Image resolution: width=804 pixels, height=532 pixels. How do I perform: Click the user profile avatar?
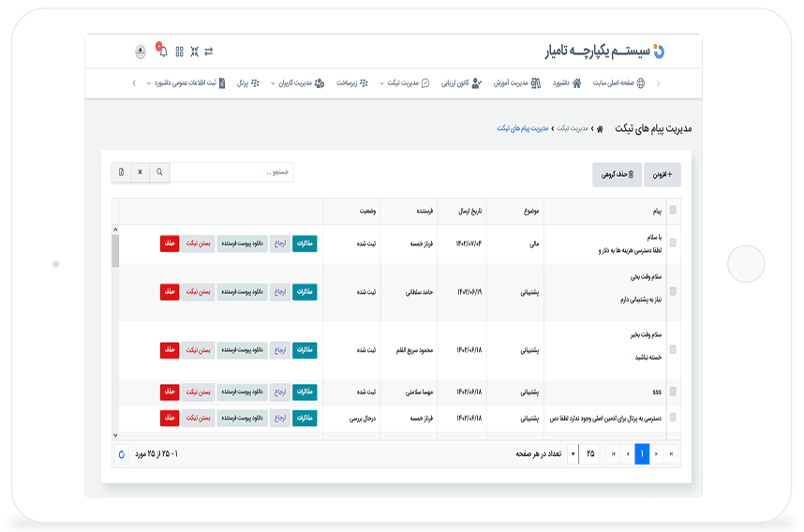[141, 52]
